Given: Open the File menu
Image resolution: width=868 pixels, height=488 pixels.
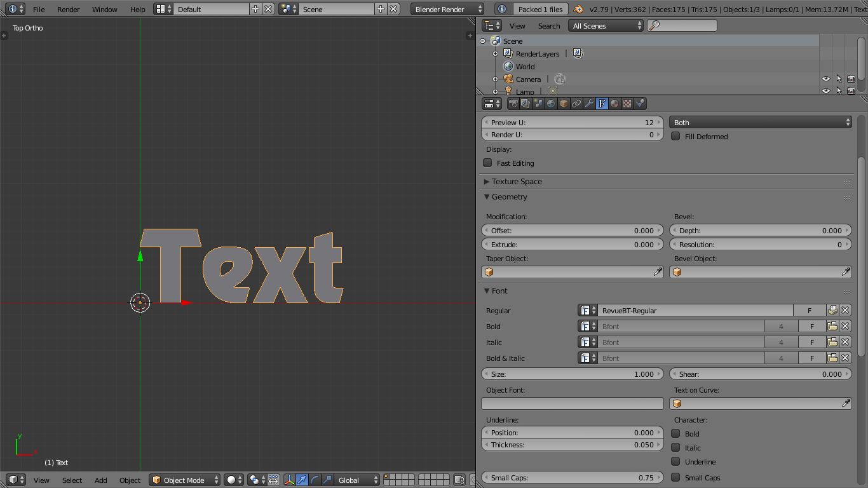Looking at the screenshot, I should pos(39,10).
